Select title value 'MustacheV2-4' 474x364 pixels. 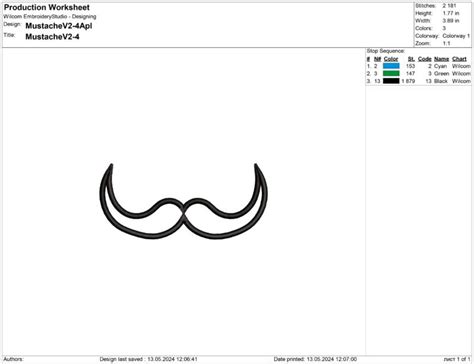pos(52,37)
